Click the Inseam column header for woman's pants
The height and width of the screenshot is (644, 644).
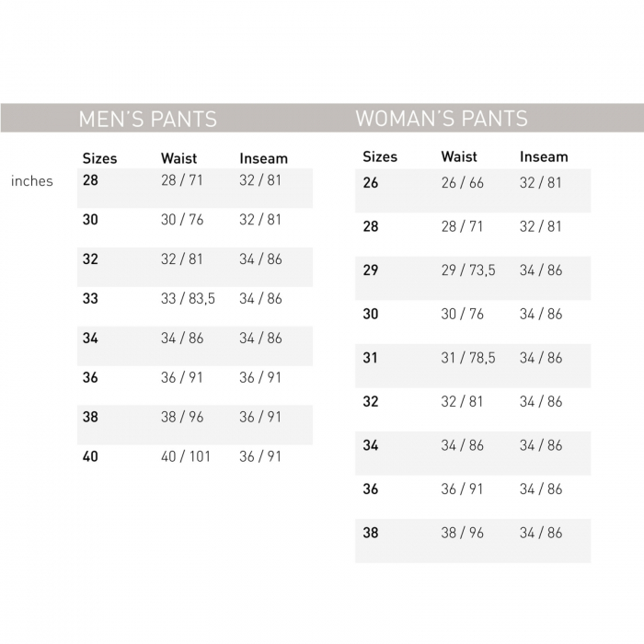click(544, 156)
